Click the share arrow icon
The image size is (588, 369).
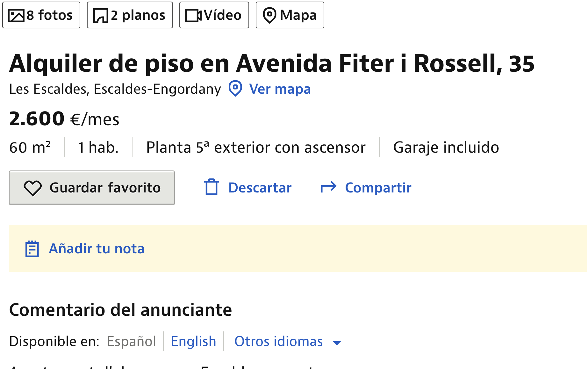point(328,187)
